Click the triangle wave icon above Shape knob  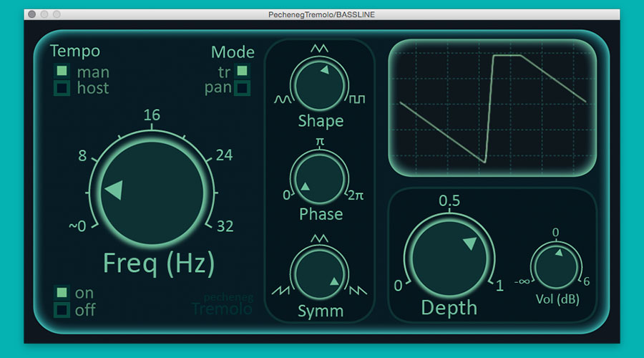[319, 48]
